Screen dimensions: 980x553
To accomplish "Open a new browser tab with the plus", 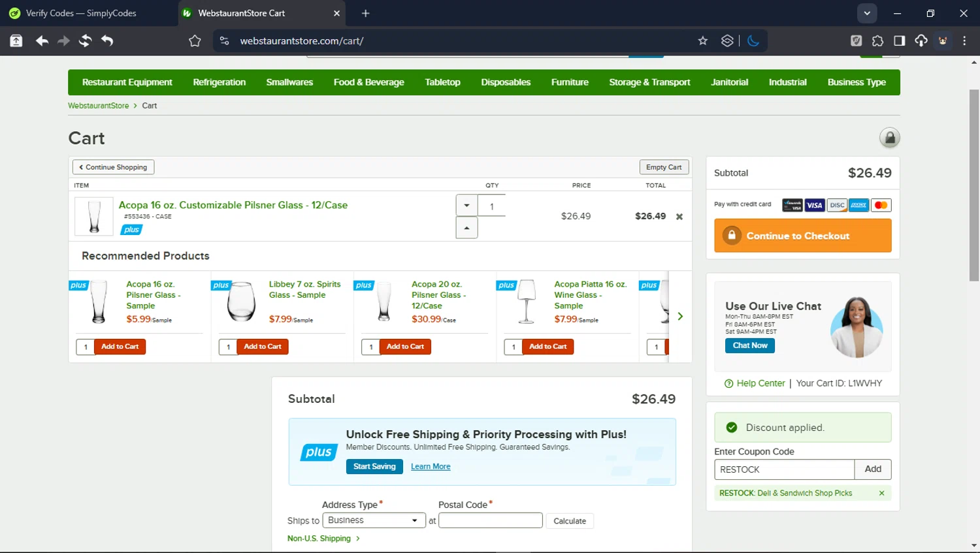I will point(365,13).
